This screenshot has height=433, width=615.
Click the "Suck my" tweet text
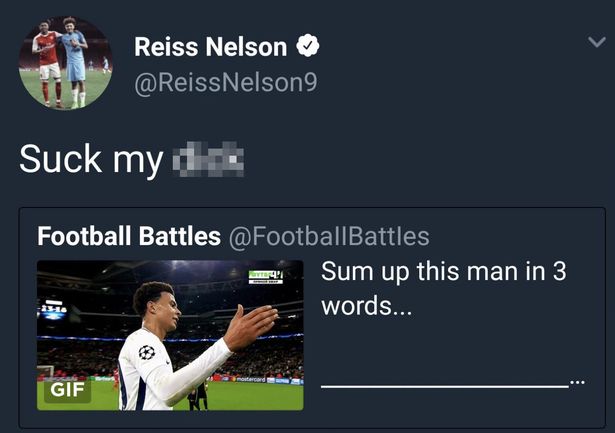91,159
